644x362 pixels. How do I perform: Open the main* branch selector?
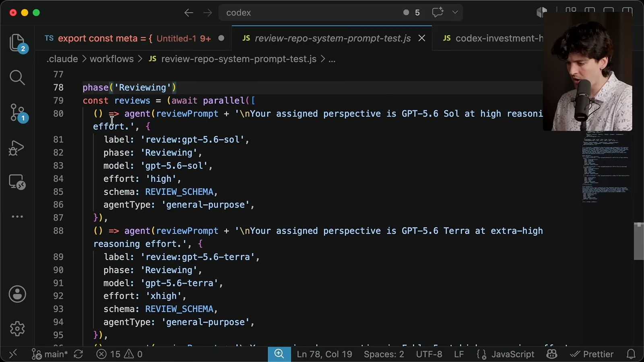tap(50, 354)
